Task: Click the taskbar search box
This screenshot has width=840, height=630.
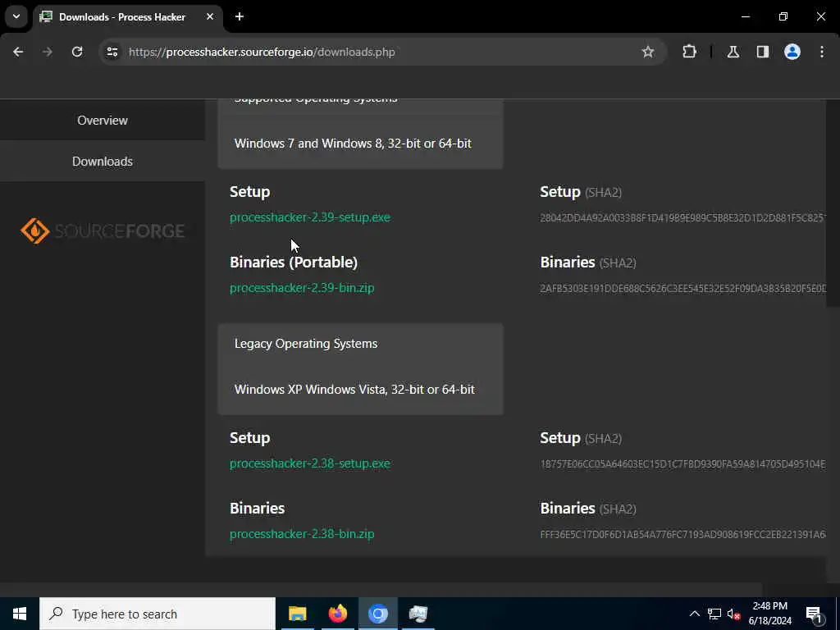Action: click(x=157, y=614)
